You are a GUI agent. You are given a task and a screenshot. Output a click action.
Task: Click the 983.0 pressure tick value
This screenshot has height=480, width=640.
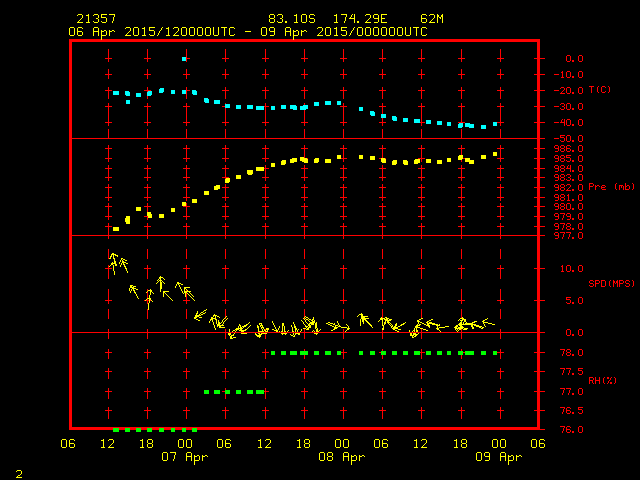pos(569,178)
